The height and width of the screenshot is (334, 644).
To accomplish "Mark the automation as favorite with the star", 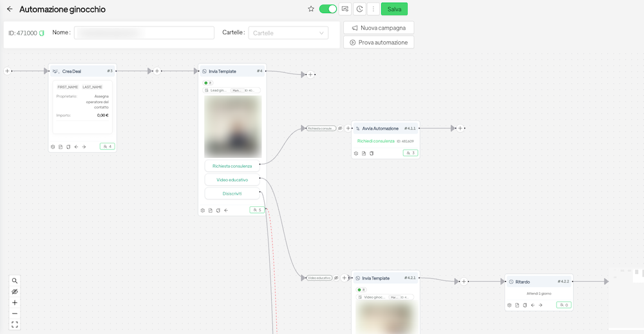I will [311, 8].
